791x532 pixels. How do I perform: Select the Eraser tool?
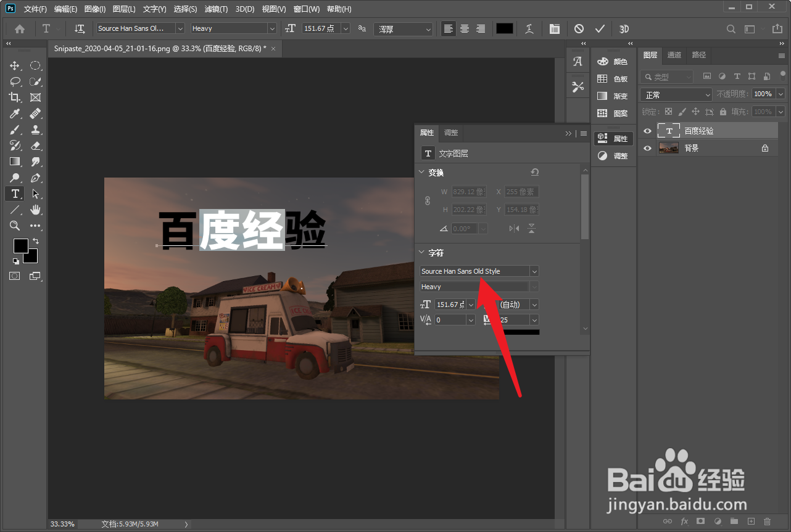(35, 145)
